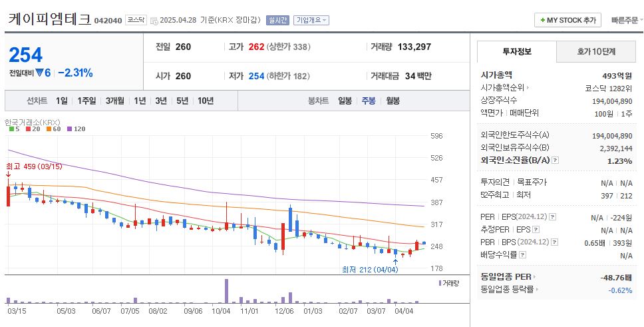Click the change rate -2.31%
Screen dimensions: 644x327
tap(75, 73)
